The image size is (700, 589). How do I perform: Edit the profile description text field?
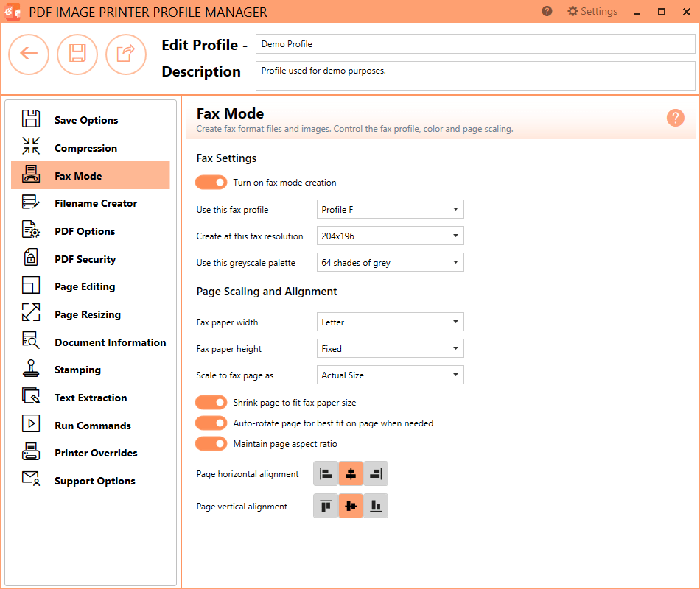(475, 75)
